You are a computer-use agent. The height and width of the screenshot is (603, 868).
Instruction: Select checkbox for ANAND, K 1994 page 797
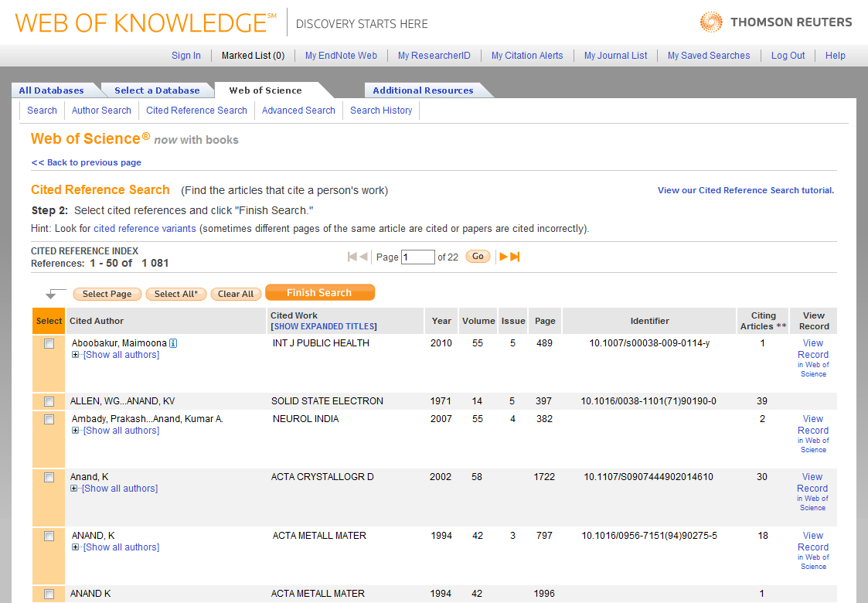pos(49,536)
